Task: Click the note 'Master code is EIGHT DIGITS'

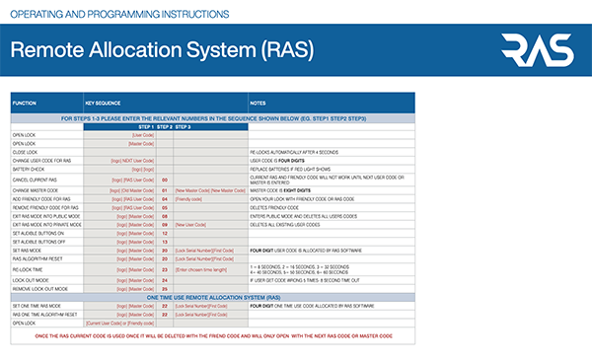Action: (280, 190)
